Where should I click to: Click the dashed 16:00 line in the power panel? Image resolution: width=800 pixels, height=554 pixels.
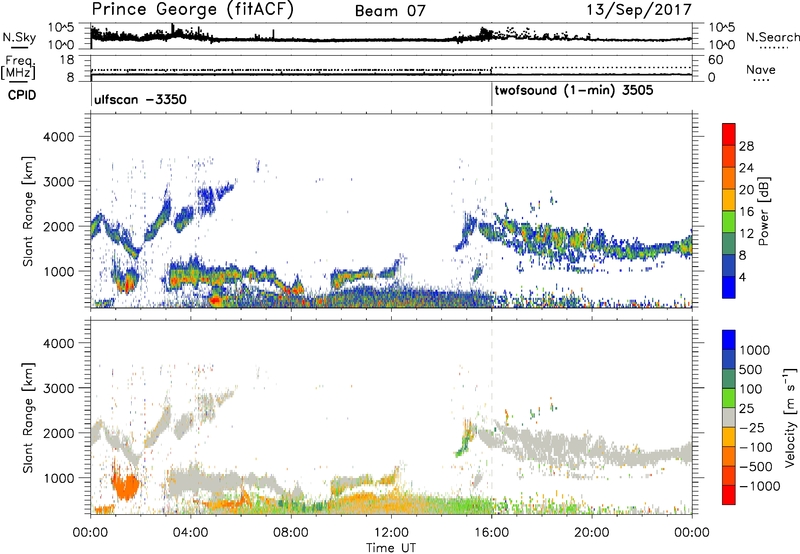492,210
